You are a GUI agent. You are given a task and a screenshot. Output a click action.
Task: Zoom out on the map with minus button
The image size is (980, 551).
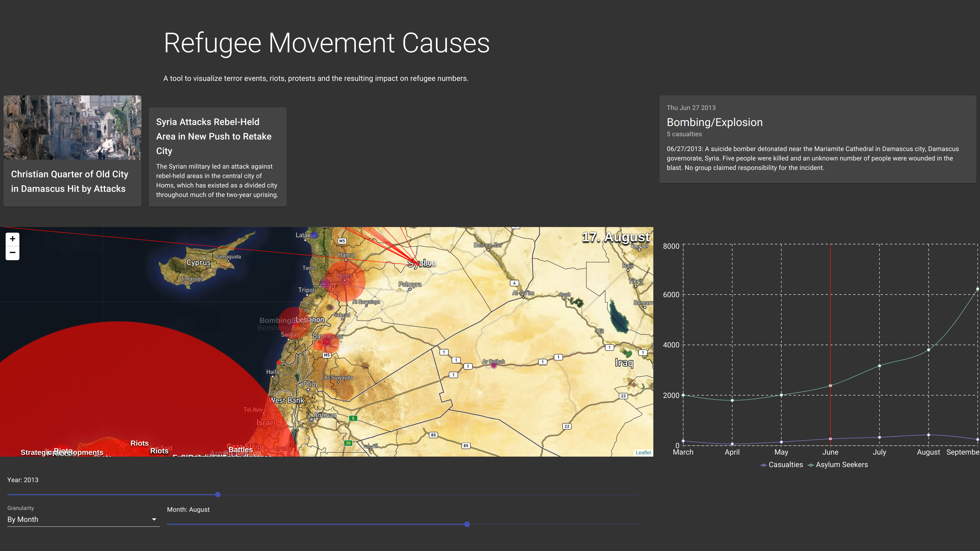(x=13, y=253)
